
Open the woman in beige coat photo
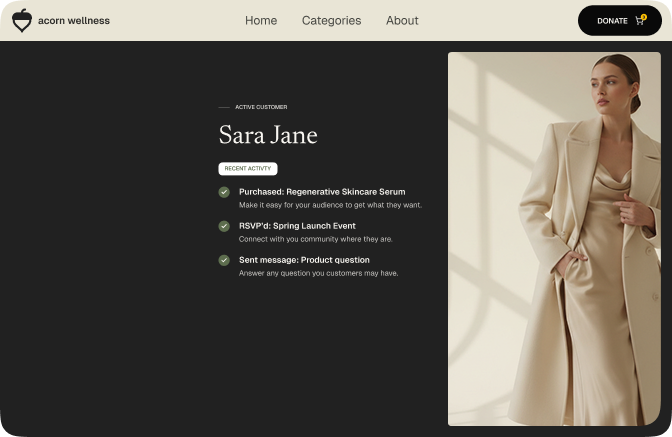pos(554,239)
